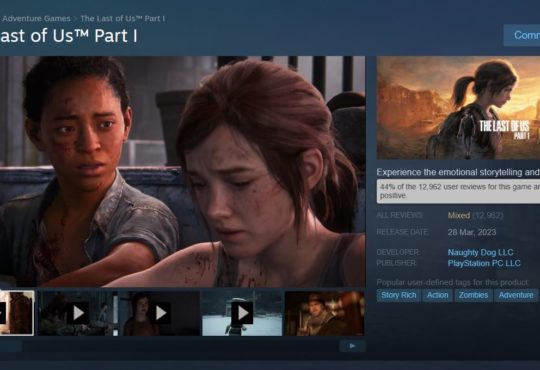The image size is (540, 370).
Task: Play the second trailer video thumbnail
Action: [77, 313]
